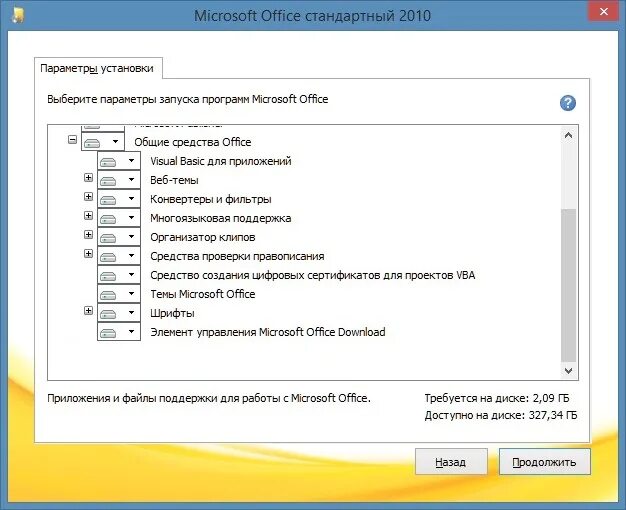Select the Темы Microsoft Office item

coord(203,294)
